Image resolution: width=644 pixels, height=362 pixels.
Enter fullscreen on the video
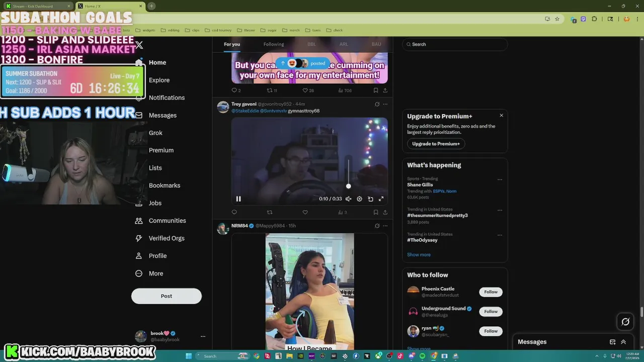[x=381, y=199]
